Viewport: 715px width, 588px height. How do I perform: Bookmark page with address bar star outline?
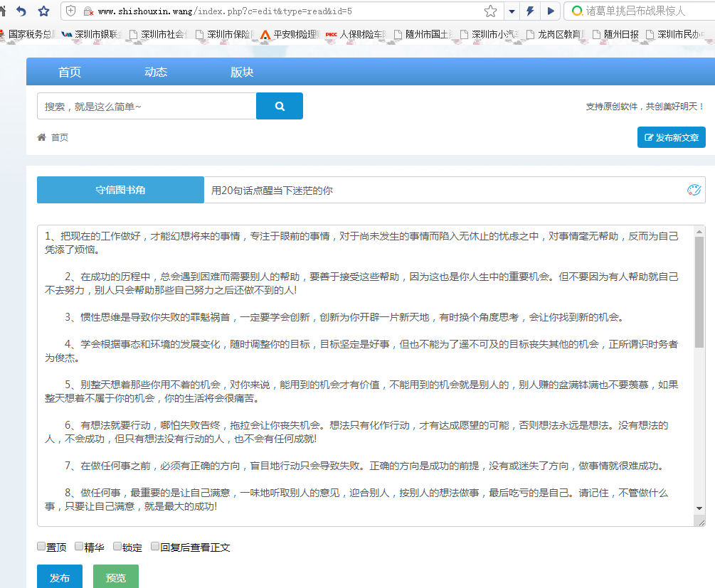click(x=491, y=11)
